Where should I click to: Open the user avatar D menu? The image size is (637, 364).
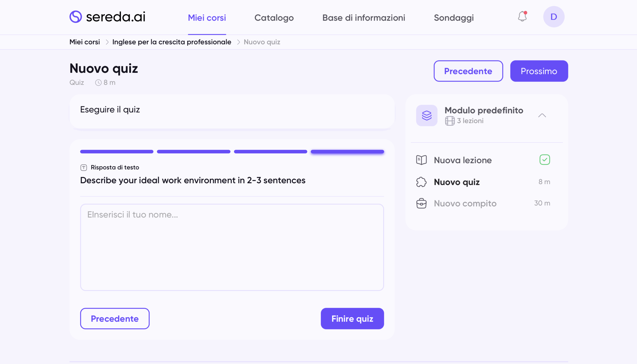click(x=553, y=17)
